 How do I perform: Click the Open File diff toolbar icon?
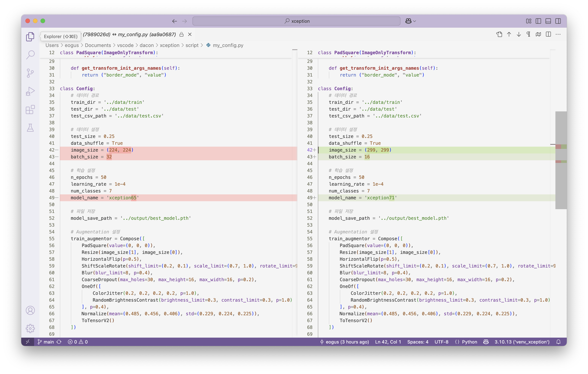point(499,34)
